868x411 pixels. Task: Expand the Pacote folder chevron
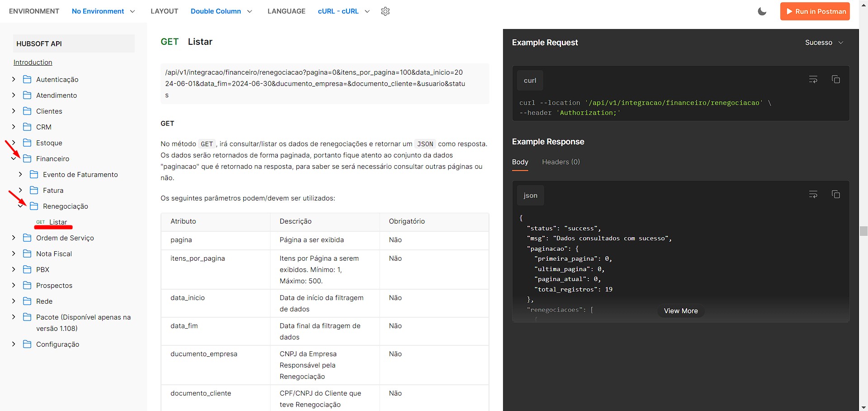(x=14, y=317)
